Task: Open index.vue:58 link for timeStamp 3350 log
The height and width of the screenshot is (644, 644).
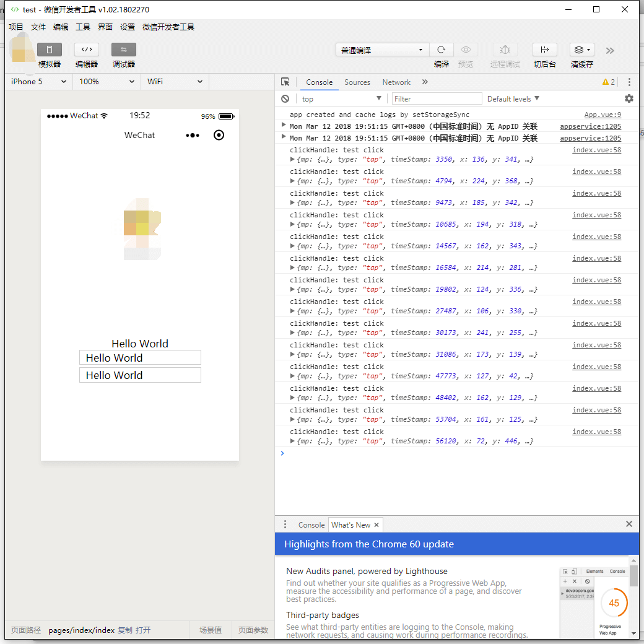Action: pyautogui.click(x=596, y=150)
